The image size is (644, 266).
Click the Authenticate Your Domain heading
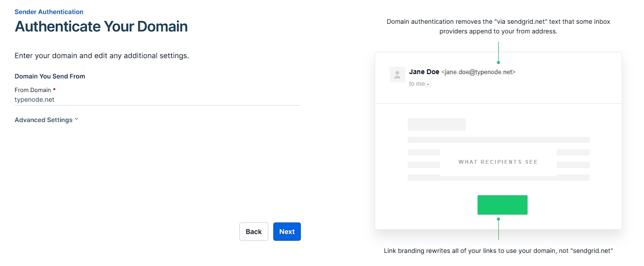[x=101, y=26]
